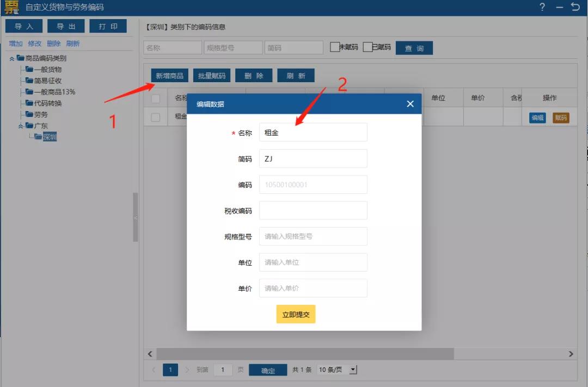Click the back arrow icon in title bar
588x387 pixels.
[575, 7]
